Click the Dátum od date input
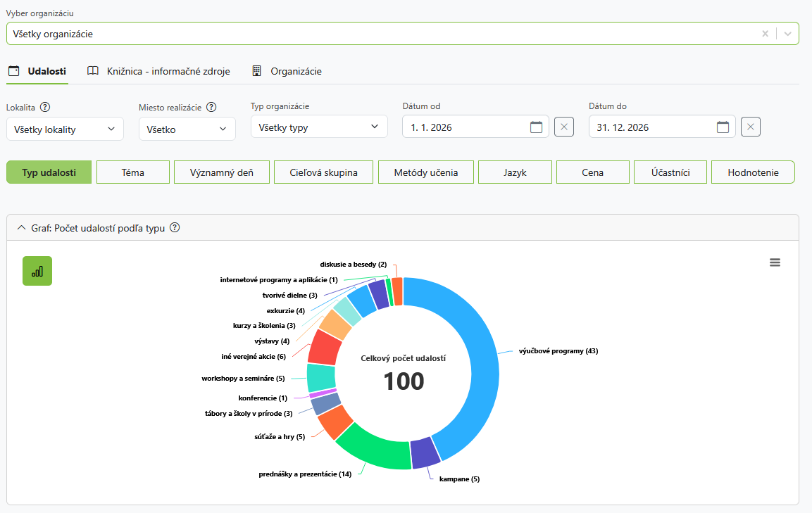812x513 pixels. coord(465,127)
